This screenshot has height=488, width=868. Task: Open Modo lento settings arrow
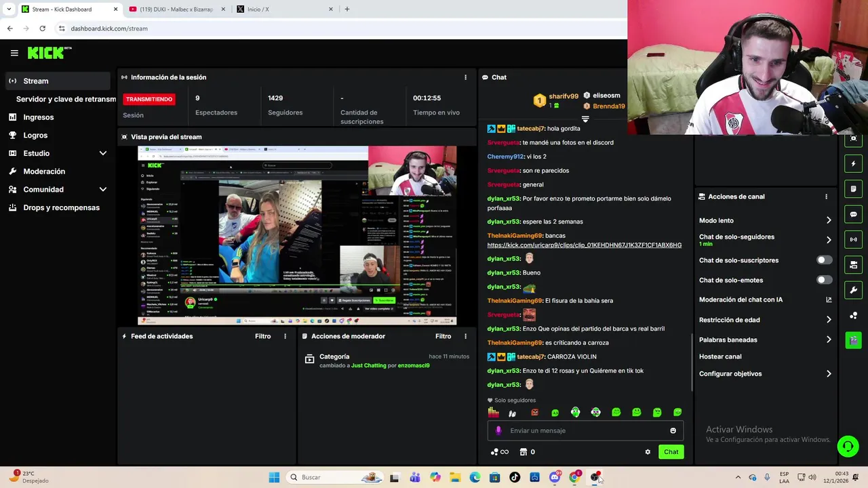(x=829, y=220)
